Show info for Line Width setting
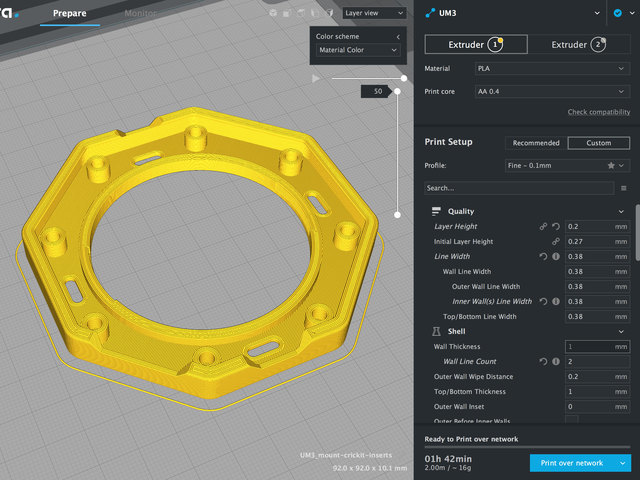The width and height of the screenshot is (640, 480). [557, 257]
